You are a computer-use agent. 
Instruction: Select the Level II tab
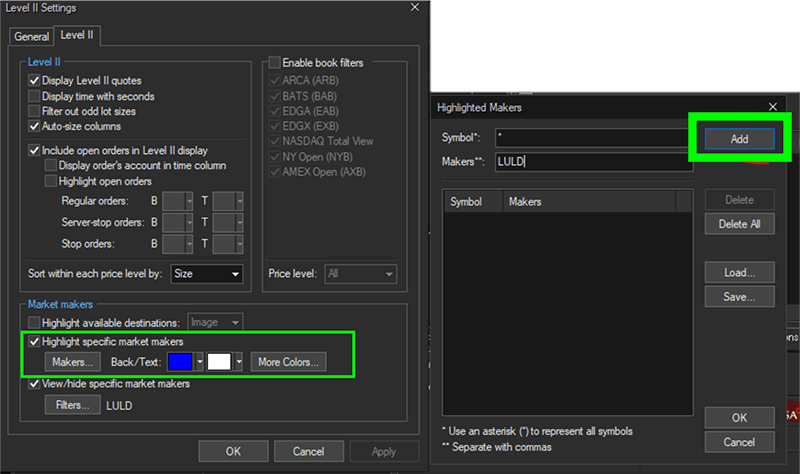tap(77, 36)
